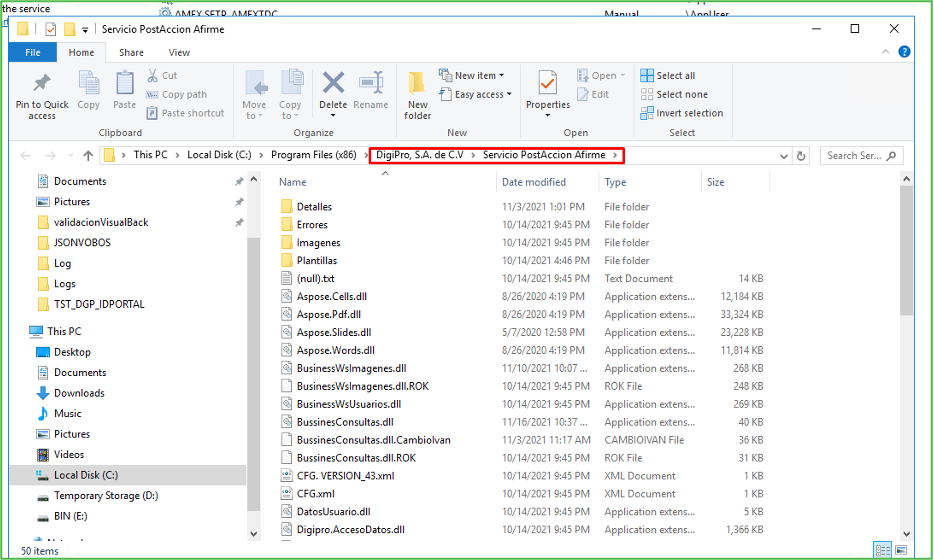Open the File menu tab
Screen dimensions: 934x560
33,53
